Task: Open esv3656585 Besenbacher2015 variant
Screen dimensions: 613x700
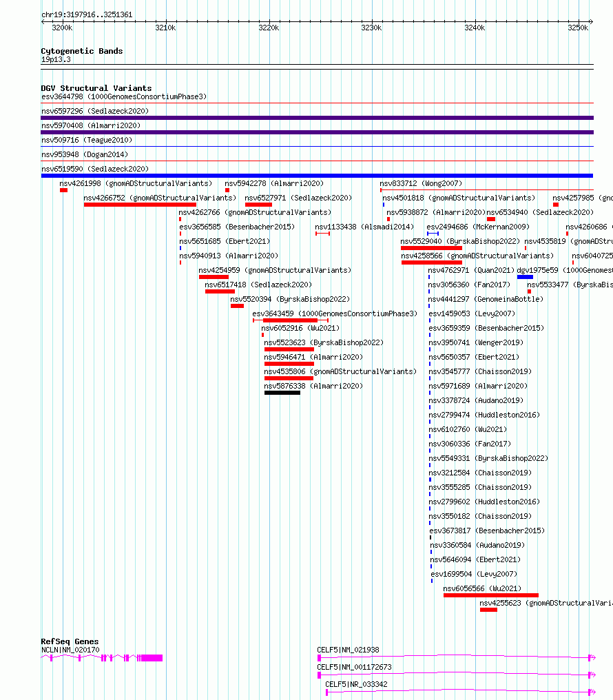Action: pyautogui.click(x=237, y=227)
